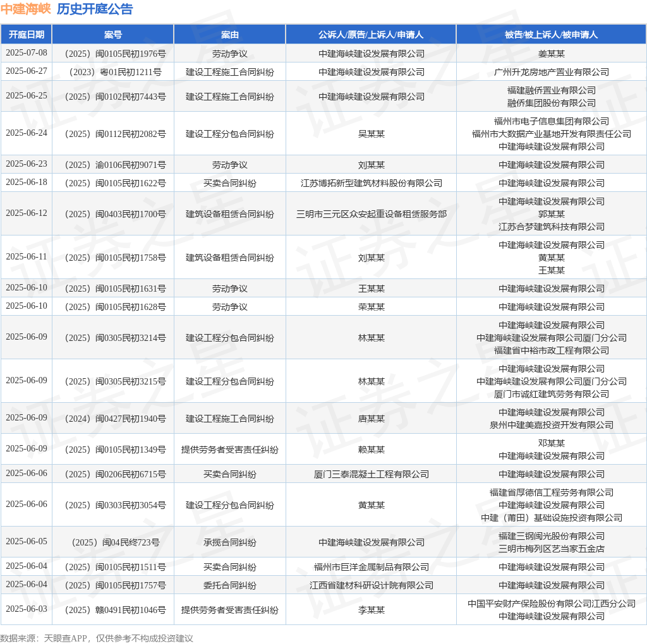Click defendant 中建(莆田)基础设施投资有限公司
The width and height of the screenshot is (647, 644).
tap(551, 518)
